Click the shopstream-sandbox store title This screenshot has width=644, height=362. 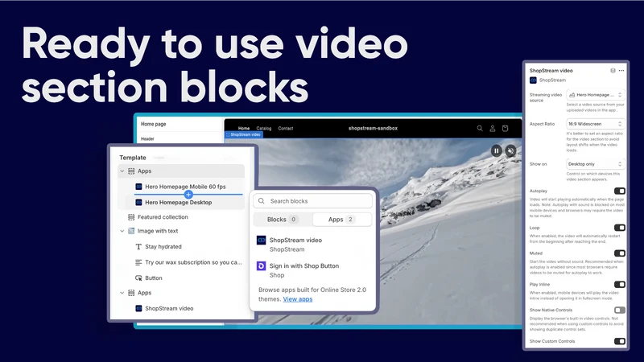[x=373, y=128]
